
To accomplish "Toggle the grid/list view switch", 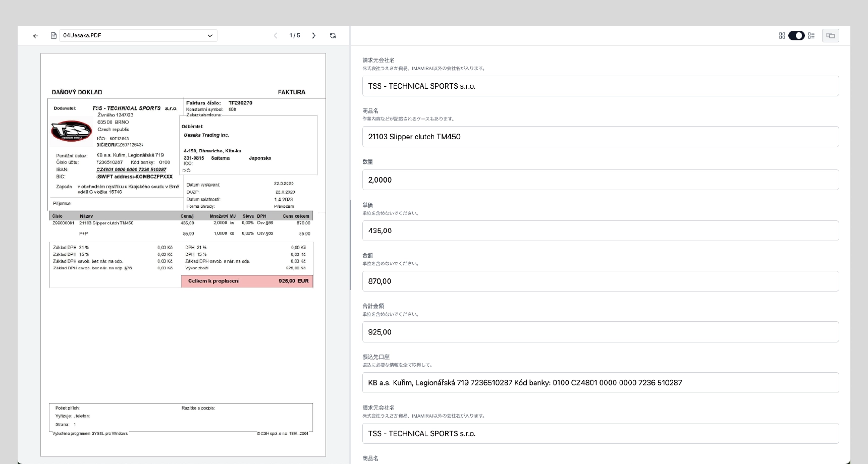I will pyautogui.click(x=796, y=36).
